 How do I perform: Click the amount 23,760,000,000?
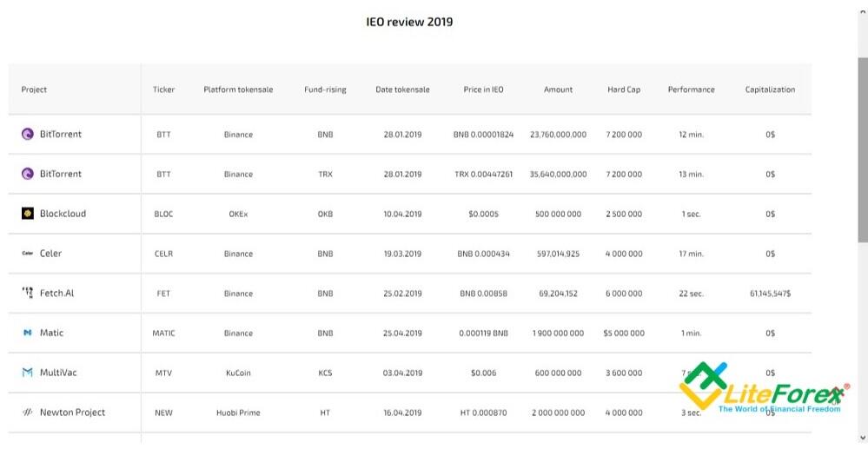point(558,135)
